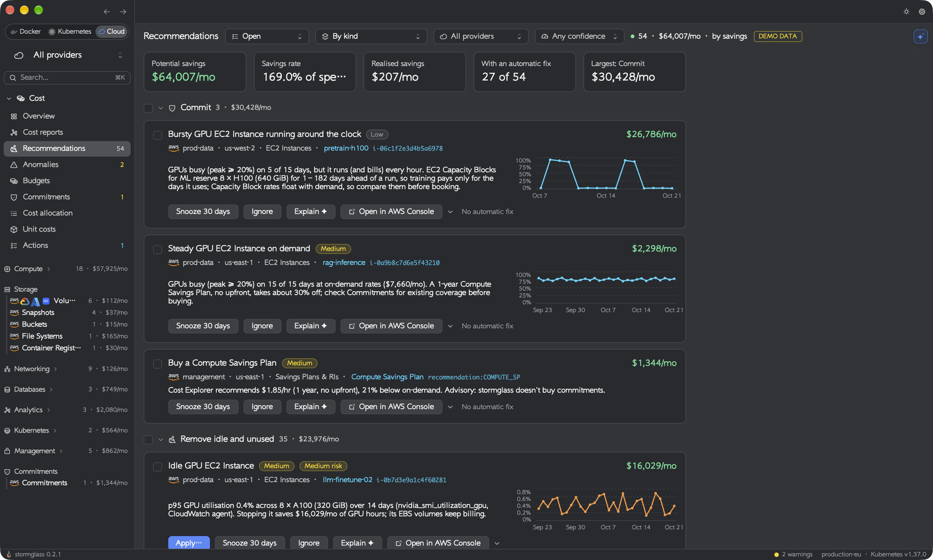
Task: Click the Idle GPU orange utilisation chart
Action: (x=600, y=509)
